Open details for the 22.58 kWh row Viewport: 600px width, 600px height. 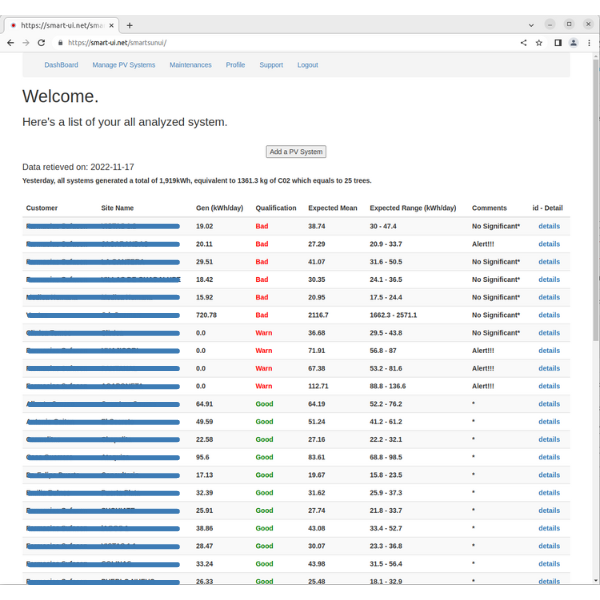pos(549,439)
